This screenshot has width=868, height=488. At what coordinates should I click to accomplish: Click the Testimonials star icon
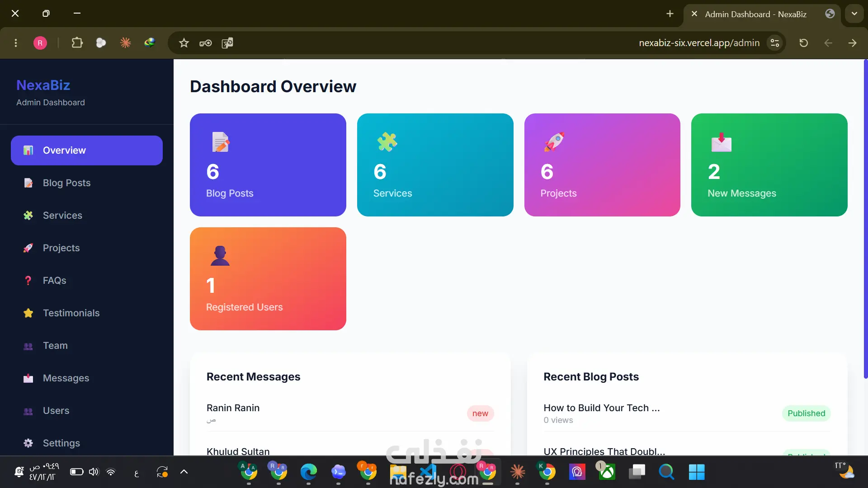28,313
